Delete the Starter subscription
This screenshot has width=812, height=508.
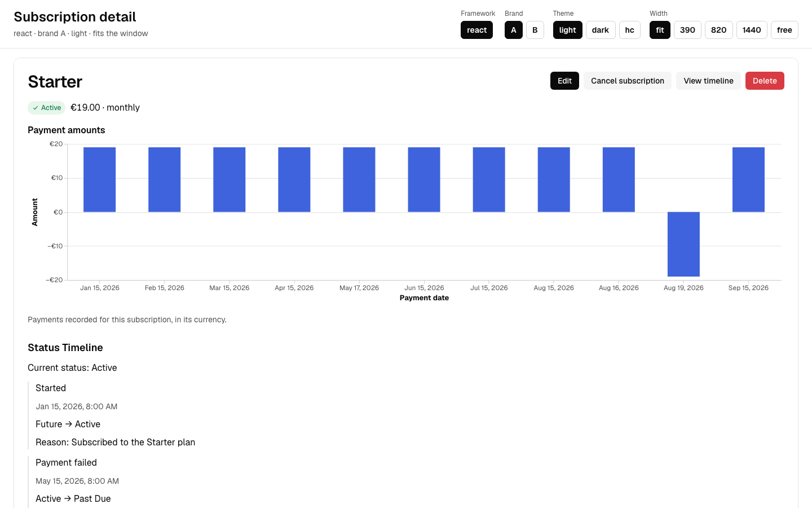click(765, 81)
